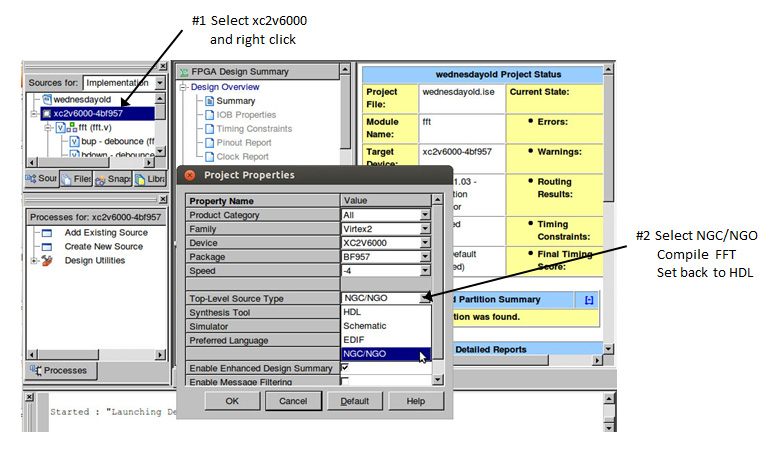Open the Sources for Implementation dropdown
The image size is (779, 461).
tap(160, 82)
